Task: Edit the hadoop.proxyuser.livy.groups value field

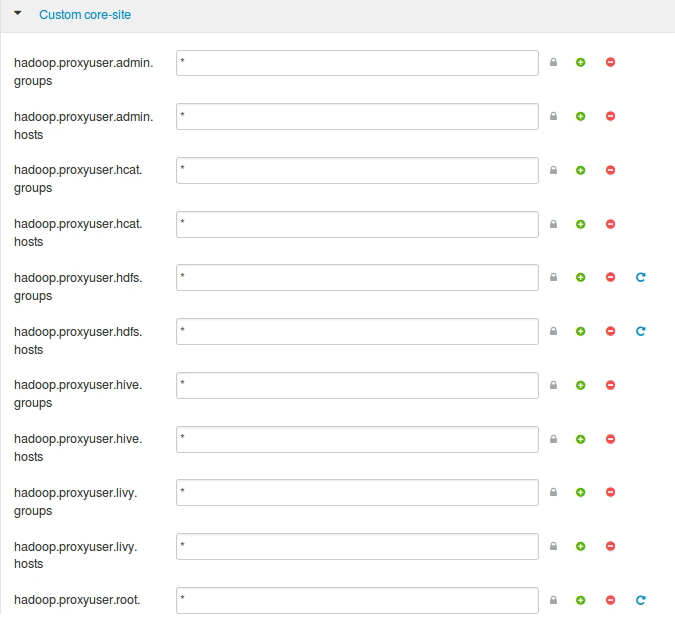Action: [x=357, y=492]
